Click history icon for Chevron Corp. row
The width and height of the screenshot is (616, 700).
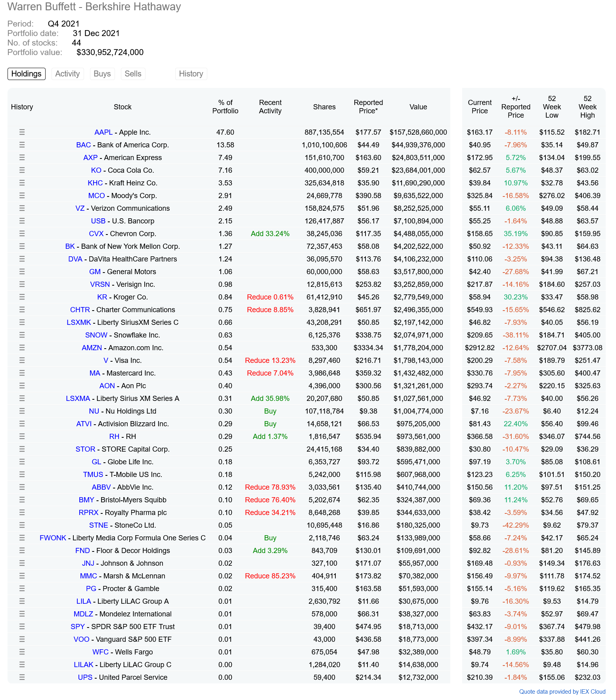pyautogui.click(x=22, y=234)
